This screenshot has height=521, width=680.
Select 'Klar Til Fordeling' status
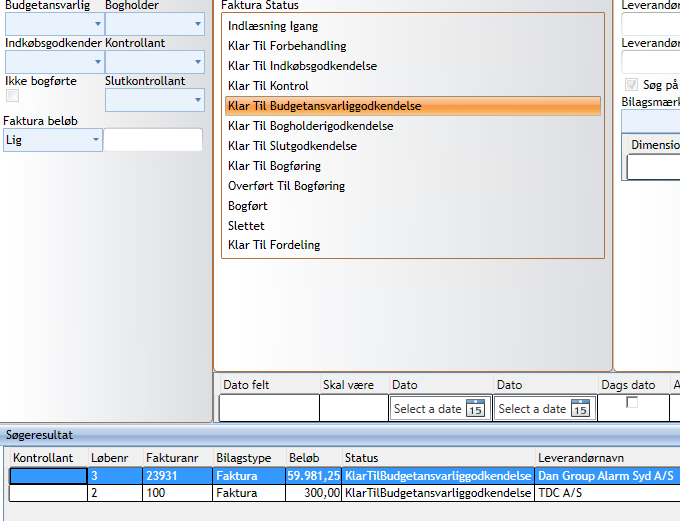tap(413, 245)
